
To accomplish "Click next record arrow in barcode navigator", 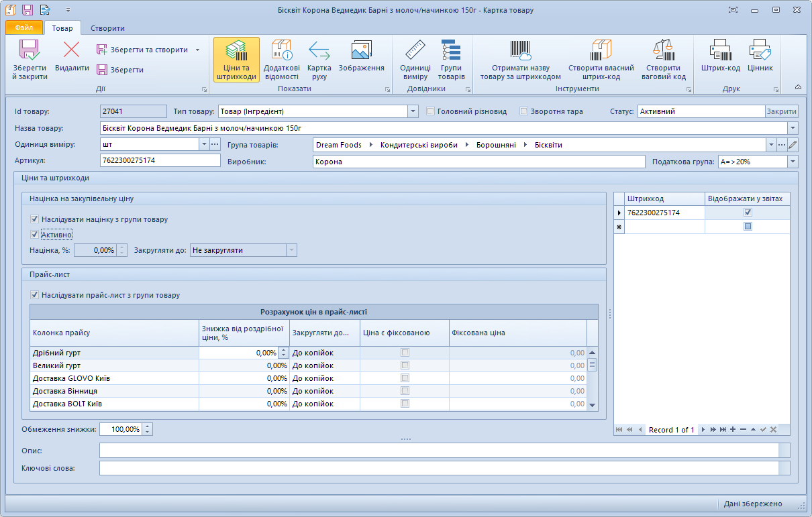I will (703, 430).
